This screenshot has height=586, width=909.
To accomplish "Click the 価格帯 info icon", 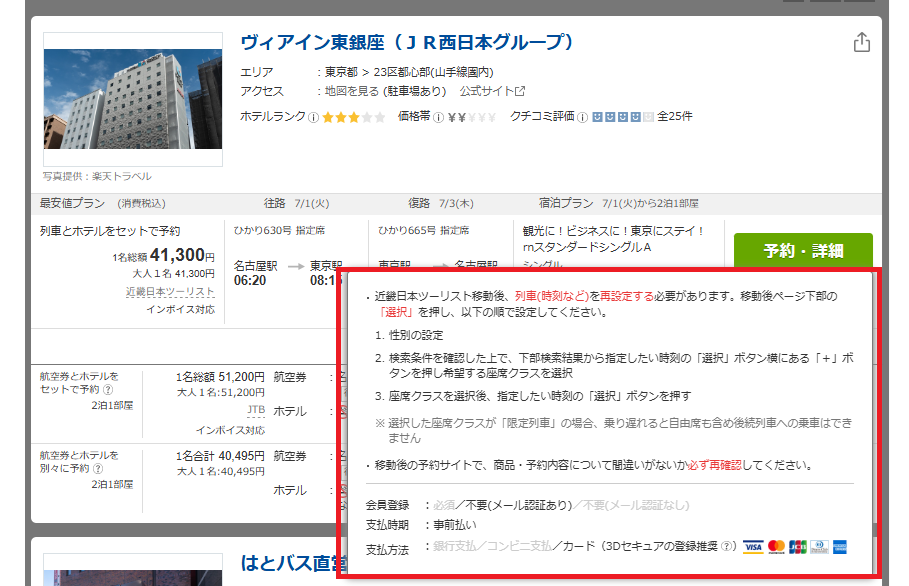I will [438, 117].
